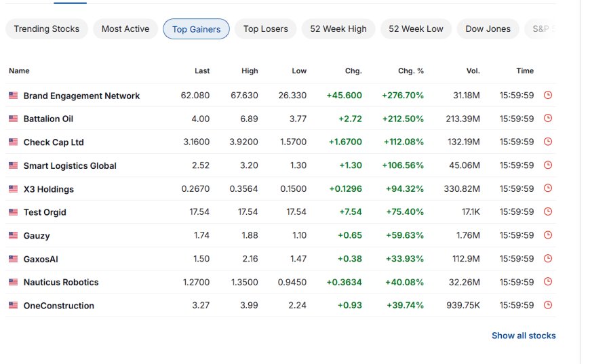
Task: Click the +212.50% change value
Action: (403, 119)
